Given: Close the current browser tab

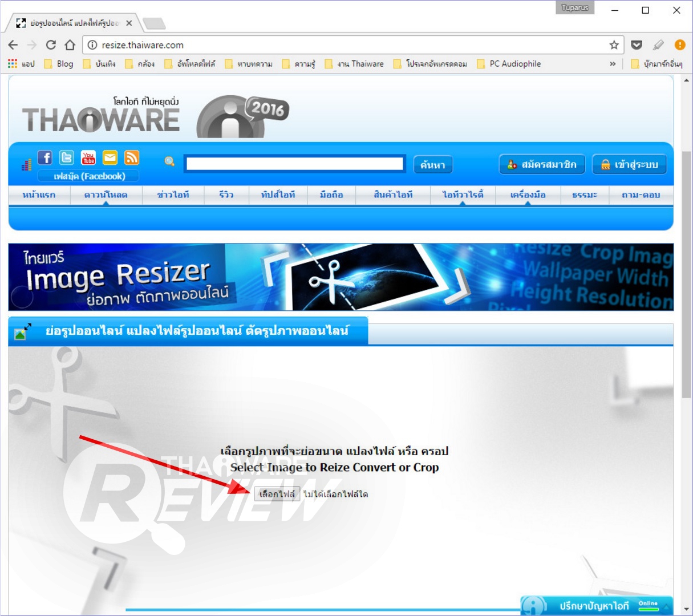Looking at the screenshot, I should (x=129, y=23).
